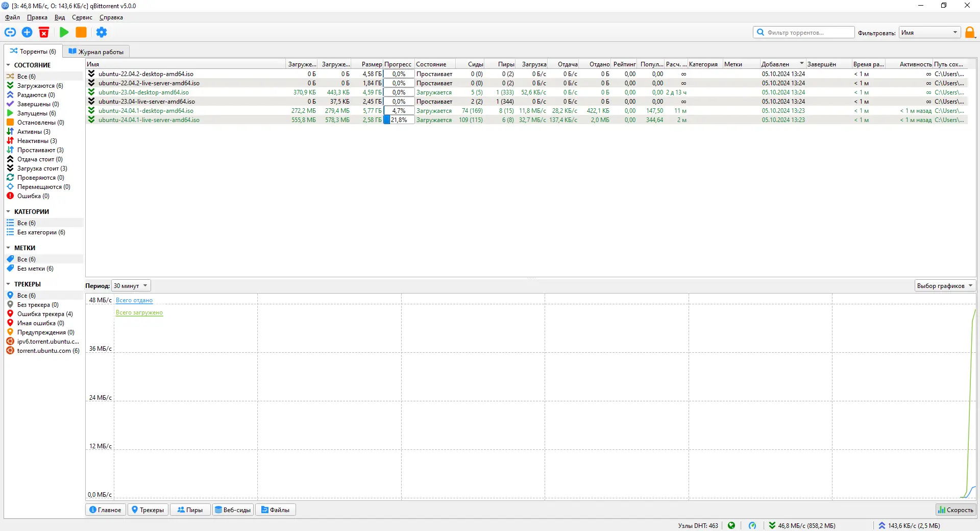Open the 'Выбор графиков' dropdown
Screen dimensions: 980x531
945,286
